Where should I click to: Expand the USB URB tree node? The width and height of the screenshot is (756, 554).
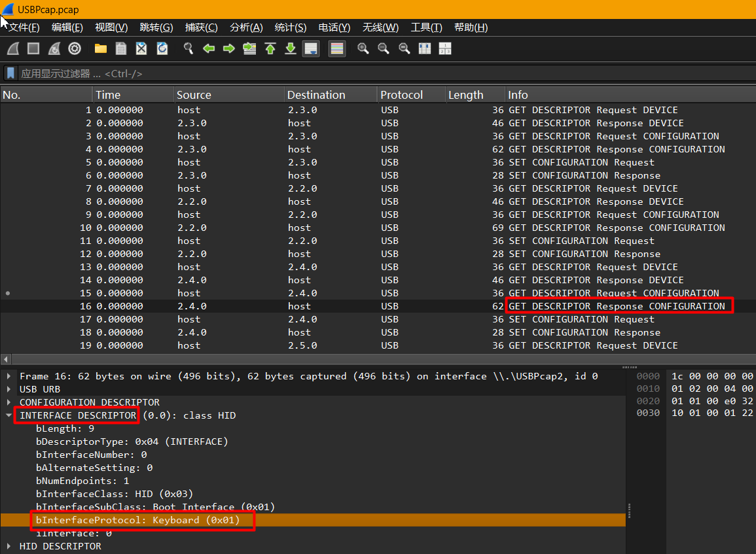pos(9,389)
